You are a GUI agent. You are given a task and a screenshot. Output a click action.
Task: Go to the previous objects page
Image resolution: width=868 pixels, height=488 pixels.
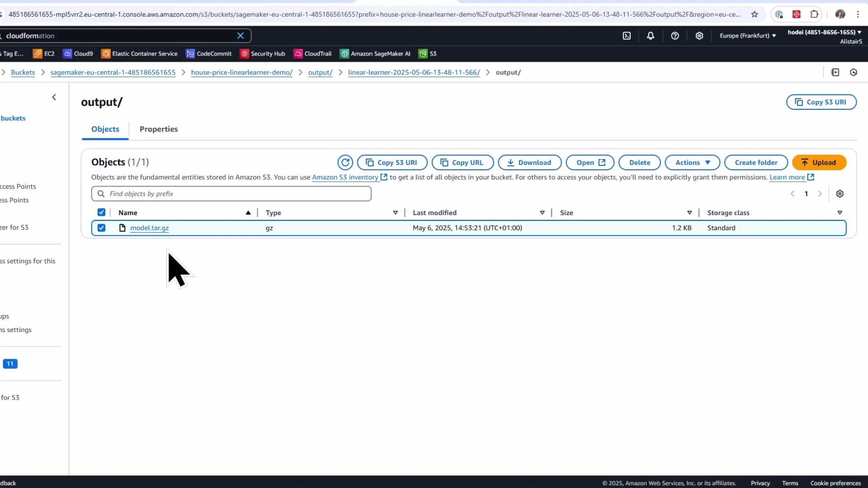793,194
